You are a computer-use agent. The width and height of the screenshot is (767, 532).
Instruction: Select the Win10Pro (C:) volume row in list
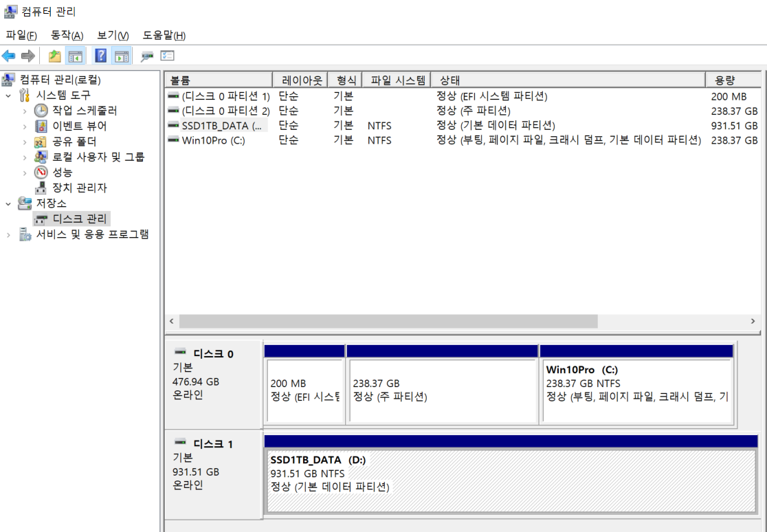pyautogui.click(x=463, y=140)
